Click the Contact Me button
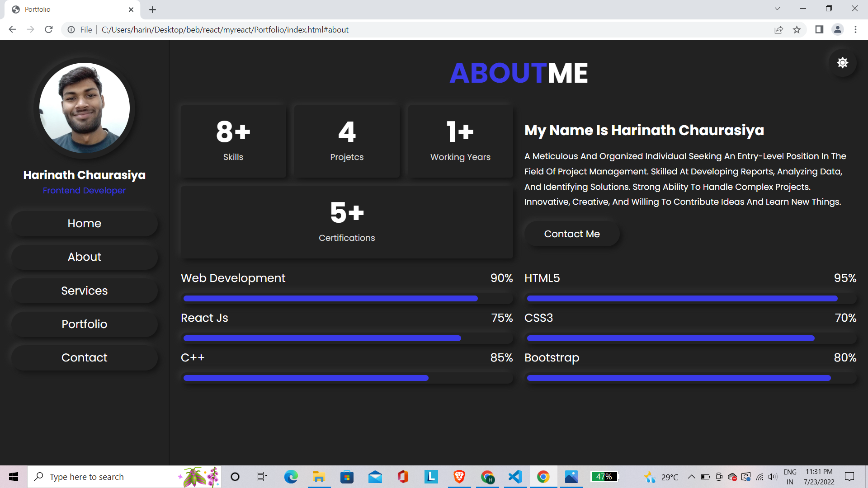The height and width of the screenshot is (488, 868). (x=571, y=234)
